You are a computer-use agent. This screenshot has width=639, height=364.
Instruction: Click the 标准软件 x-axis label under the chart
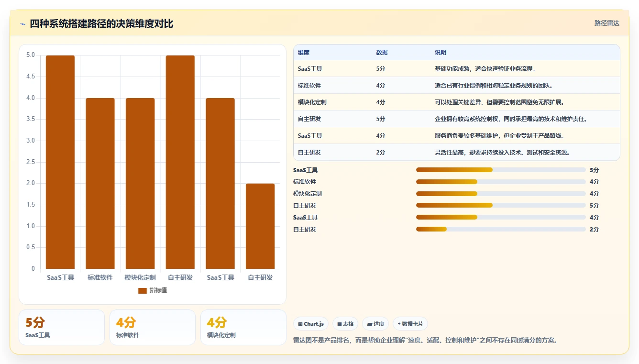(100, 277)
